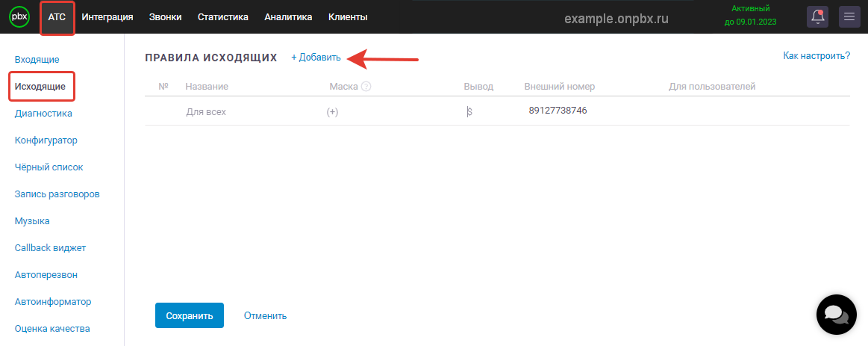The height and width of the screenshot is (346, 868).
Task: Open Диагностика section
Action: tap(43, 114)
